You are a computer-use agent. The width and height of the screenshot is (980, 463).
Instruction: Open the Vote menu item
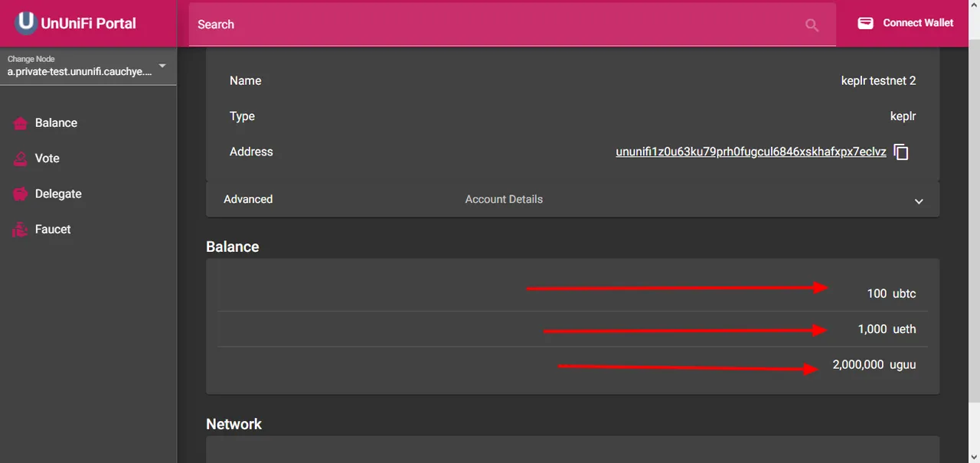pos(88,158)
